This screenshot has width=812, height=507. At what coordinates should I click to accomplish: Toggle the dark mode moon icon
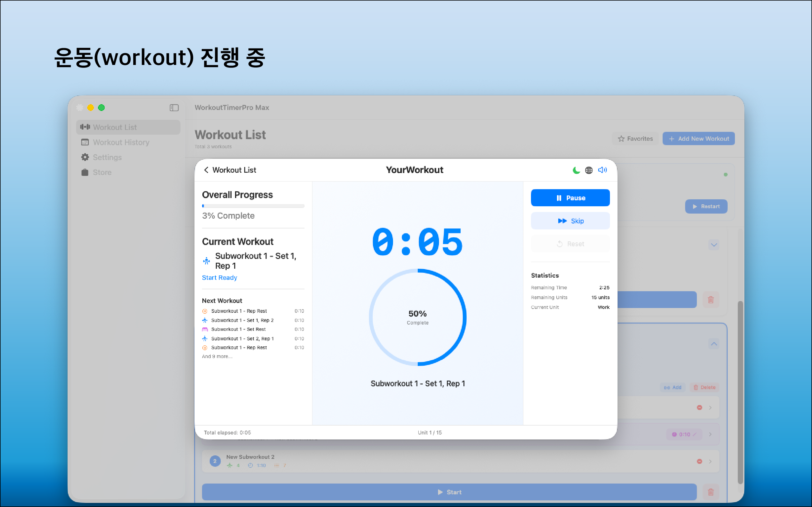pyautogui.click(x=576, y=170)
